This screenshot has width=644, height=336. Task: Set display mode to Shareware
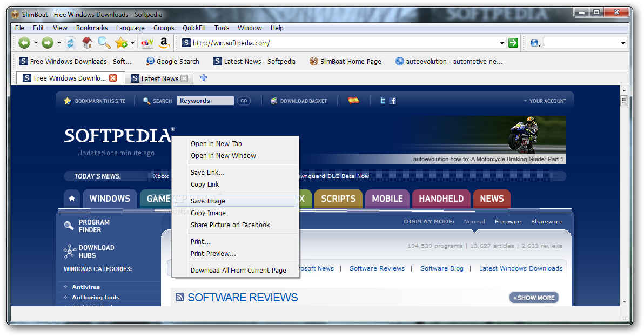pos(546,221)
